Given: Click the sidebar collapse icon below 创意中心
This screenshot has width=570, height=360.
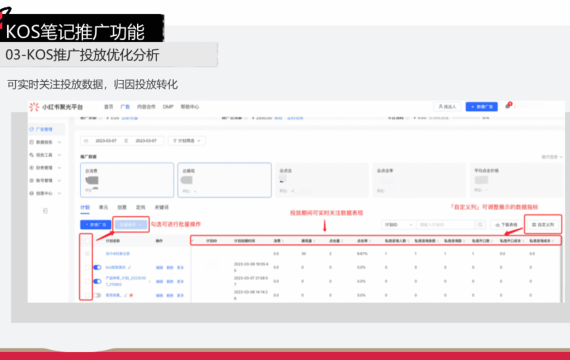Looking at the screenshot, I should [x=45, y=211].
